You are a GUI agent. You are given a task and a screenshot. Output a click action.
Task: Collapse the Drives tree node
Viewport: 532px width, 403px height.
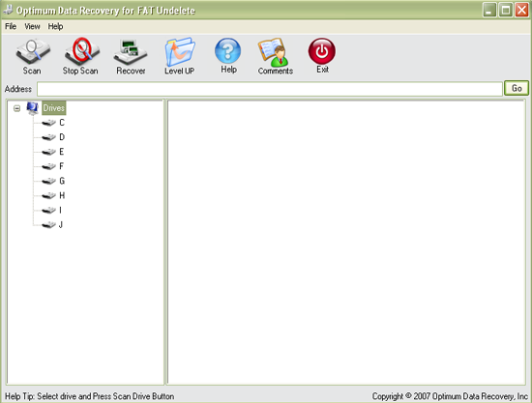[x=17, y=108]
